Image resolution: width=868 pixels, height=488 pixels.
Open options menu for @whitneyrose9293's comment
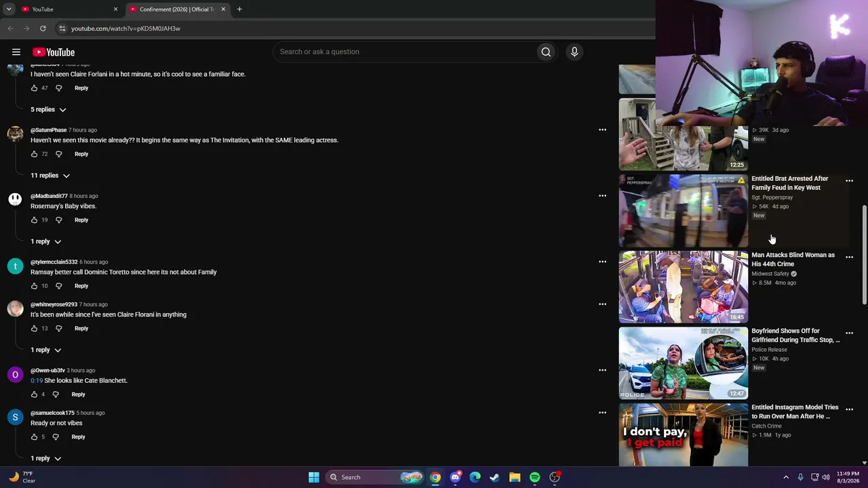click(602, 304)
